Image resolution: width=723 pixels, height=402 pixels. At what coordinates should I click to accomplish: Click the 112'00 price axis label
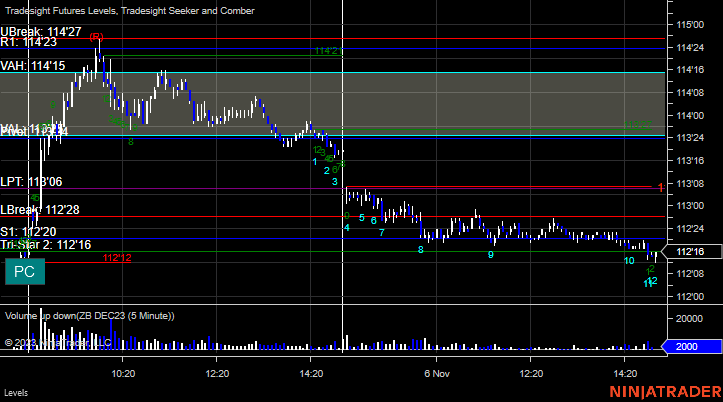(x=690, y=297)
